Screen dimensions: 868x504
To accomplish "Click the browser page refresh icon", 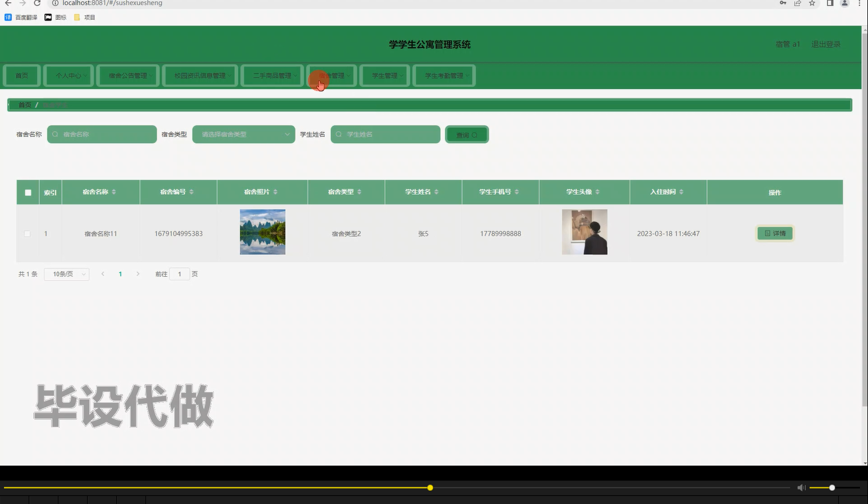I will [x=37, y=3].
